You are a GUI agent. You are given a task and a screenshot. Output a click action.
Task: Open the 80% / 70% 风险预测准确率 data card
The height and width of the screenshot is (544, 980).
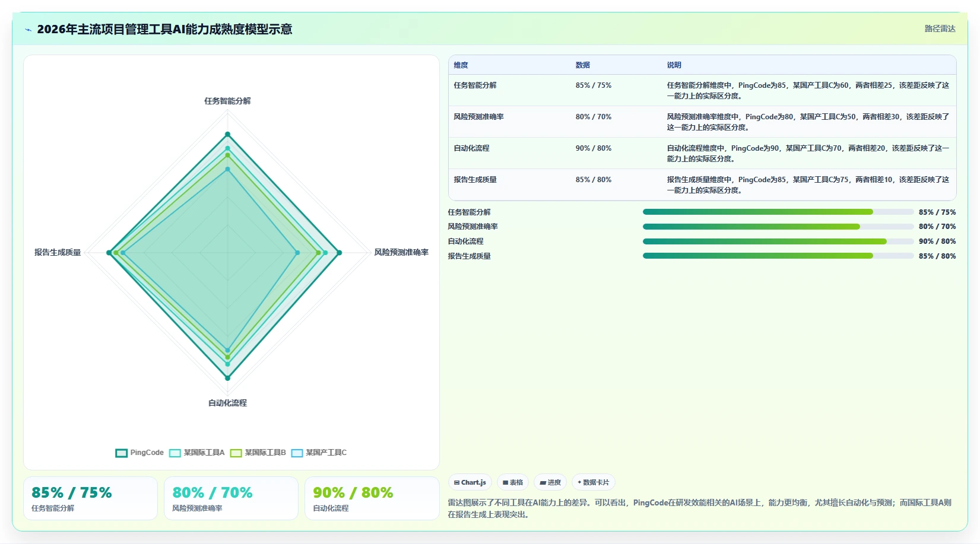click(x=231, y=498)
